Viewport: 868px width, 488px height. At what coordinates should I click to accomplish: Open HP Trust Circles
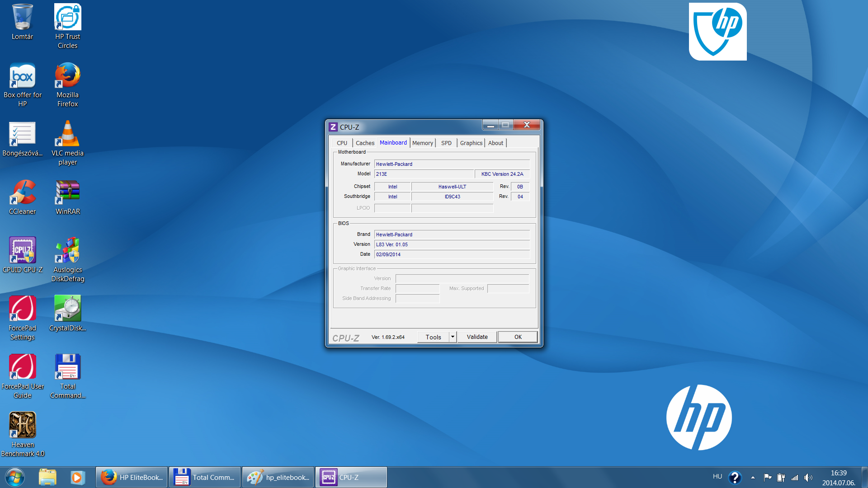(x=67, y=16)
